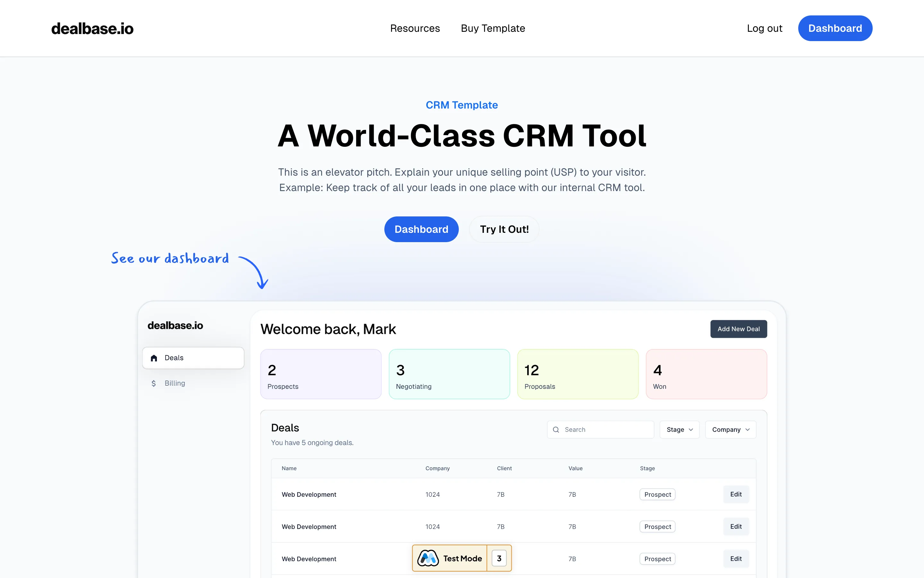Edit the second Web Development deal
This screenshot has height=578, width=924.
click(x=736, y=526)
